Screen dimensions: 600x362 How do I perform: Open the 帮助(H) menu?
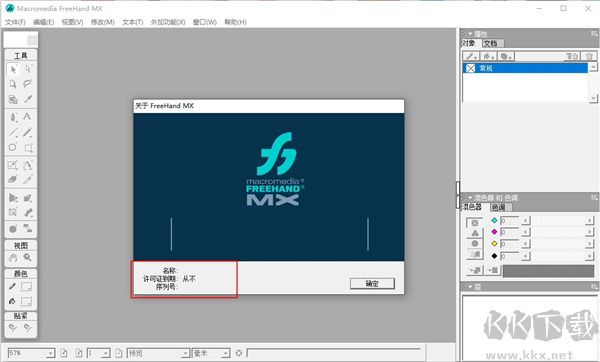pyautogui.click(x=235, y=22)
